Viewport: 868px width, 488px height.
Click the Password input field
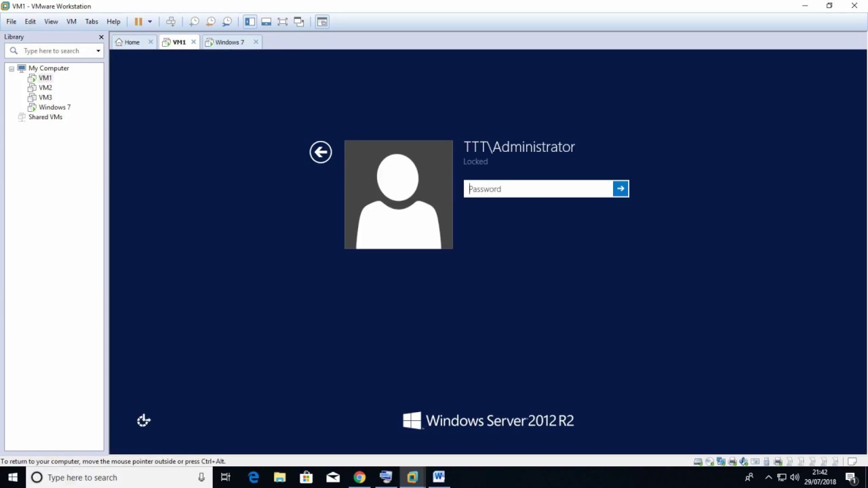[x=538, y=189]
